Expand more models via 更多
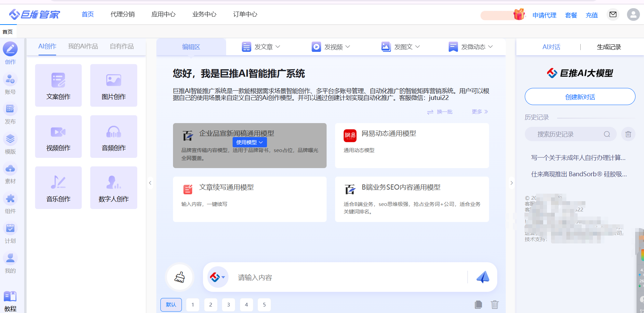Image resolution: width=644 pixels, height=313 pixels. (x=480, y=111)
